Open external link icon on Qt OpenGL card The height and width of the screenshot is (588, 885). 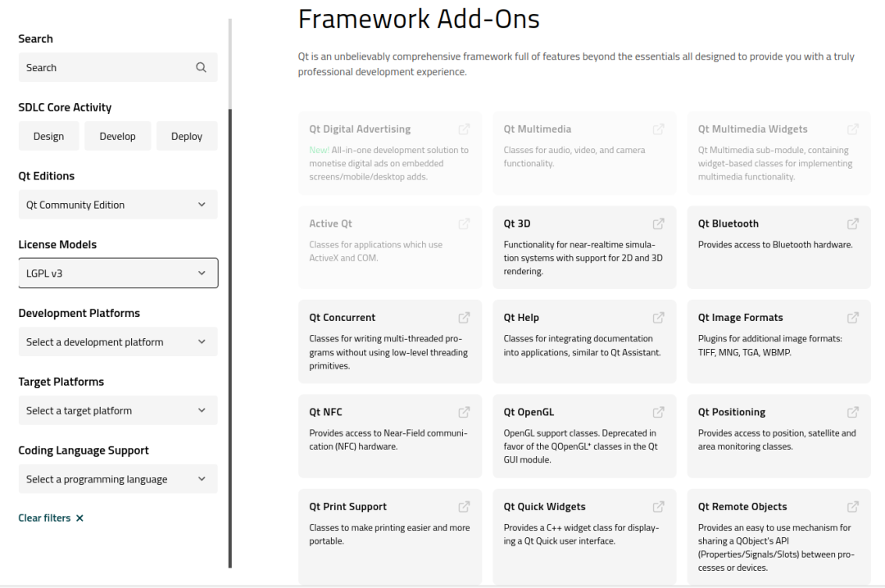658,413
